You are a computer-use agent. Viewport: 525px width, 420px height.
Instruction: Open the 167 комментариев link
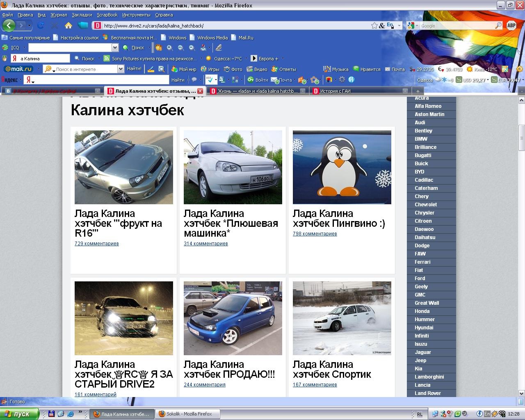point(315,385)
